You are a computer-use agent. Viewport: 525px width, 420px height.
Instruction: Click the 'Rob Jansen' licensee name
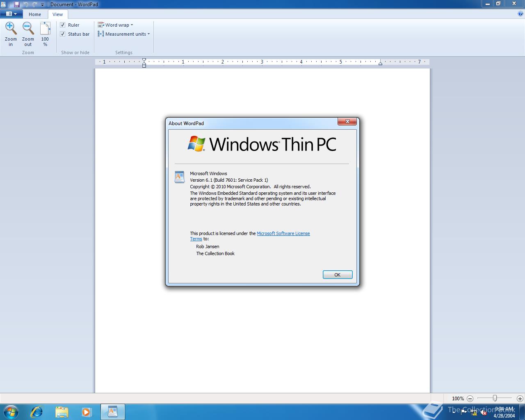pyautogui.click(x=208, y=247)
